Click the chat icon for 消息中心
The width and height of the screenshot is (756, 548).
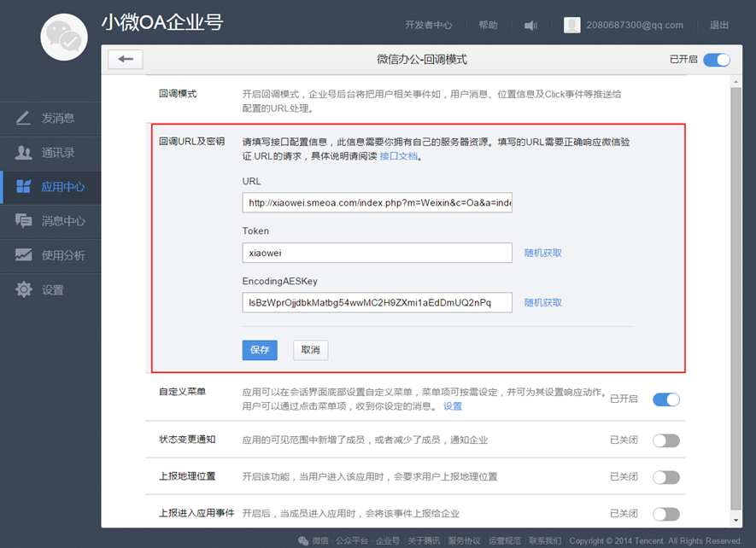click(24, 221)
